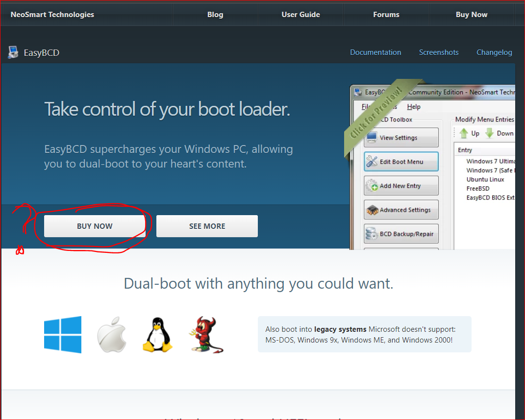525x420 pixels.
Task: Select Windows 7 (Safe entry in list
Action: 490,171
